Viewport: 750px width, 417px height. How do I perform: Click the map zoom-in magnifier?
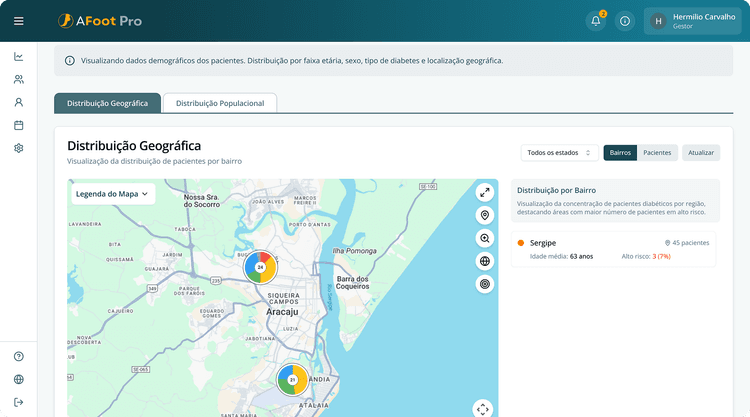click(485, 238)
